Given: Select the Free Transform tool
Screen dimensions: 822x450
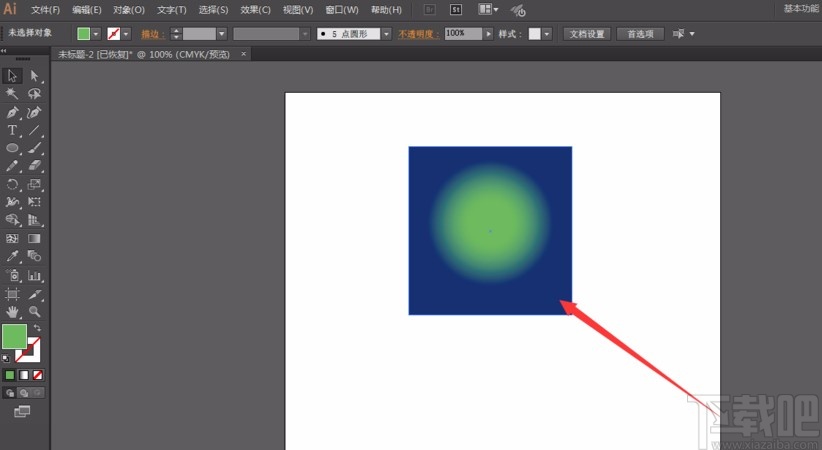Looking at the screenshot, I should coord(34,202).
